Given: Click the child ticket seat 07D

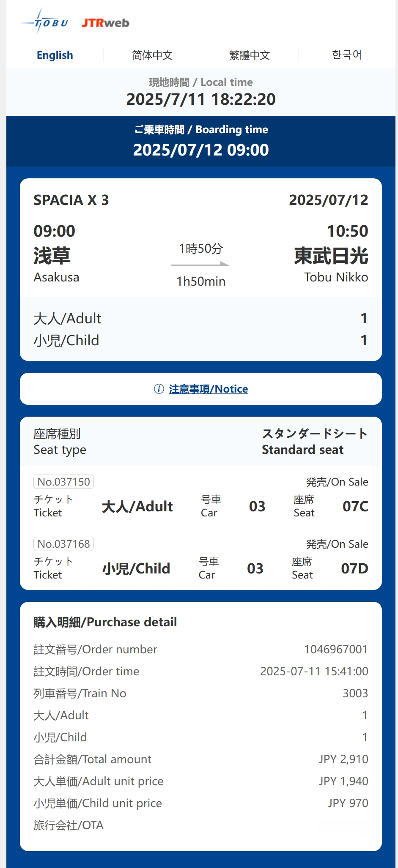Looking at the screenshot, I should coord(354,568).
